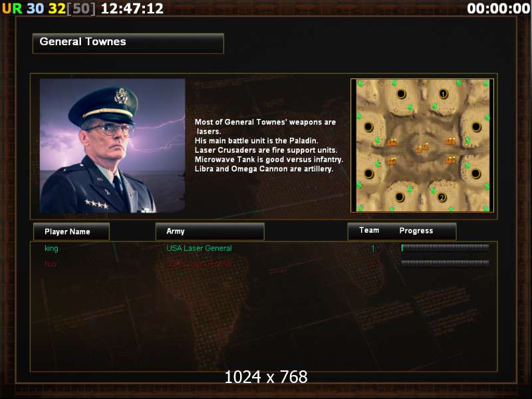Screen dimensions: 532x399
Task: Click start position 1 on the minimap
Action: (x=443, y=93)
